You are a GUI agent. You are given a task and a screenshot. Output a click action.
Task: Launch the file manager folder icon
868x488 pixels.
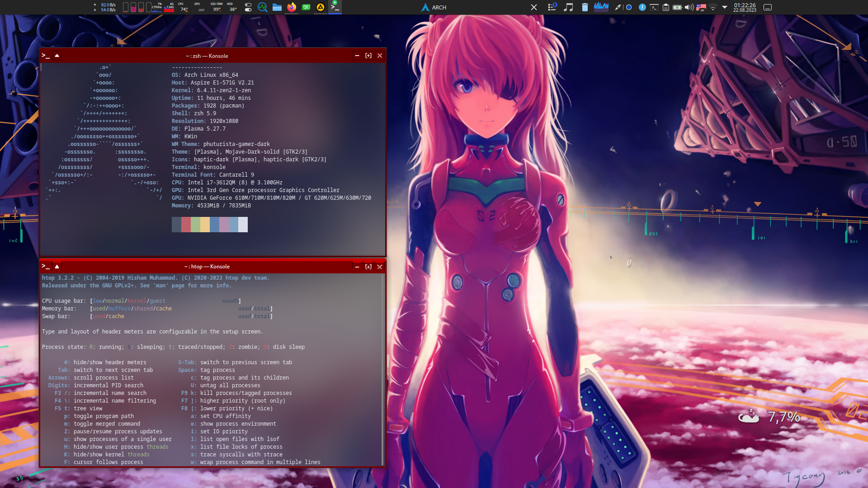click(x=277, y=7)
